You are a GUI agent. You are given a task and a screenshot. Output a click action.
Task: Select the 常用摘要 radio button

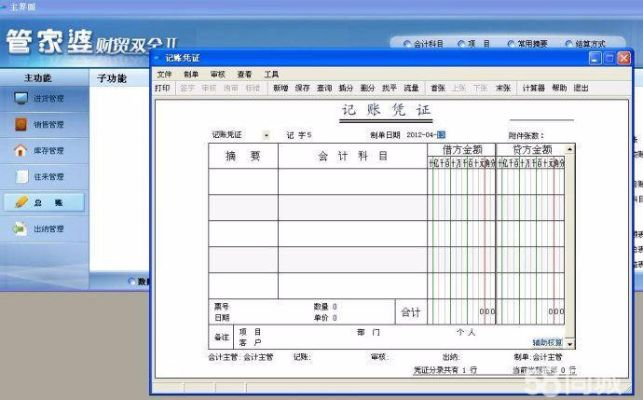(x=511, y=43)
